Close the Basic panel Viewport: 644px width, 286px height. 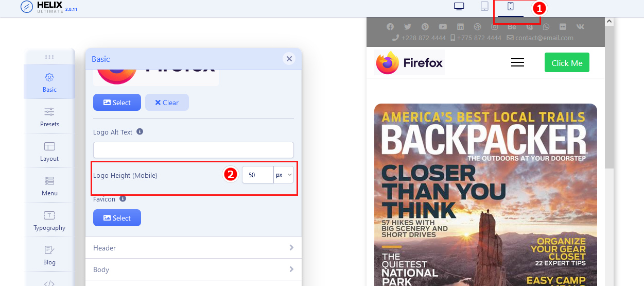tap(289, 59)
